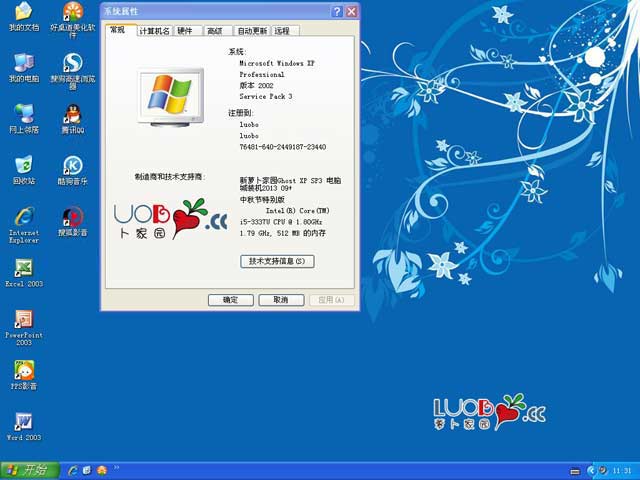Launch the Sogou browser (搜狗高速浏览器) shortcut
The image size is (640, 480).
(x=73, y=71)
